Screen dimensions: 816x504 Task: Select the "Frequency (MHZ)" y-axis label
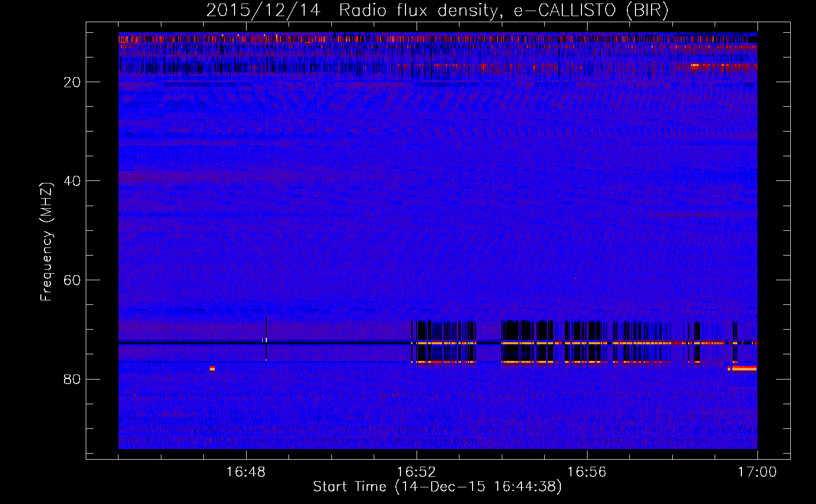(x=46, y=242)
